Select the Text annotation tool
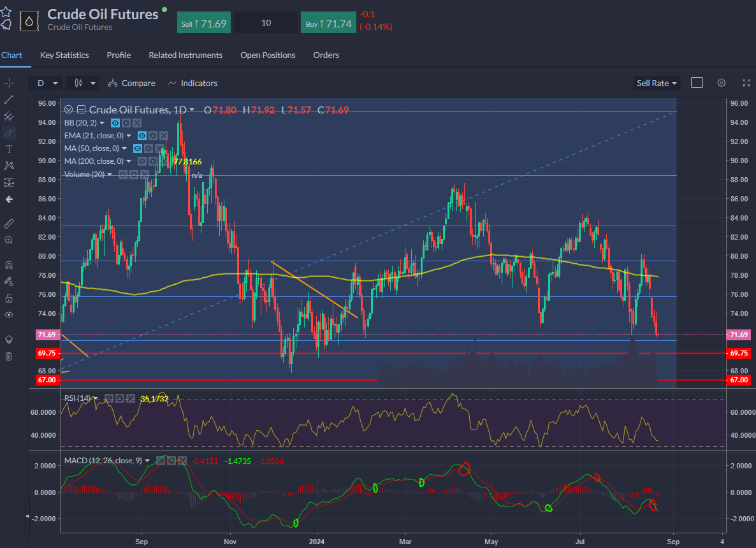Viewport: 756px width, 548px height. pyautogui.click(x=9, y=149)
